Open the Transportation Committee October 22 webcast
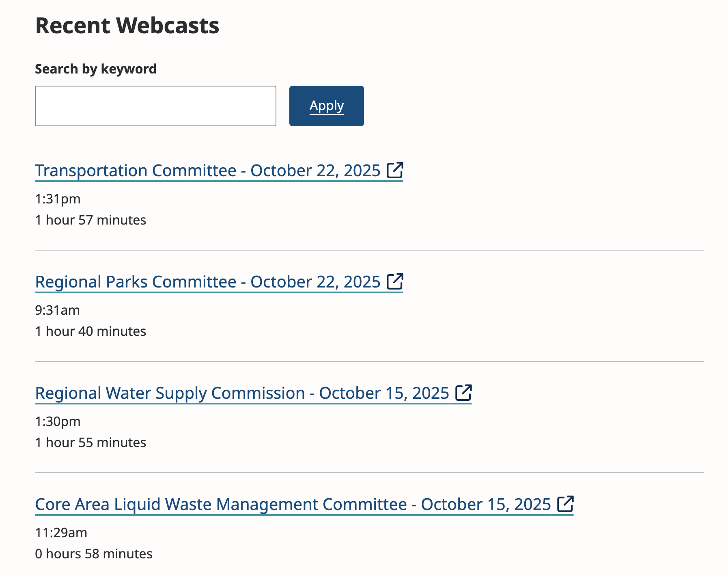This screenshot has height=575, width=728. (x=208, y=171)
